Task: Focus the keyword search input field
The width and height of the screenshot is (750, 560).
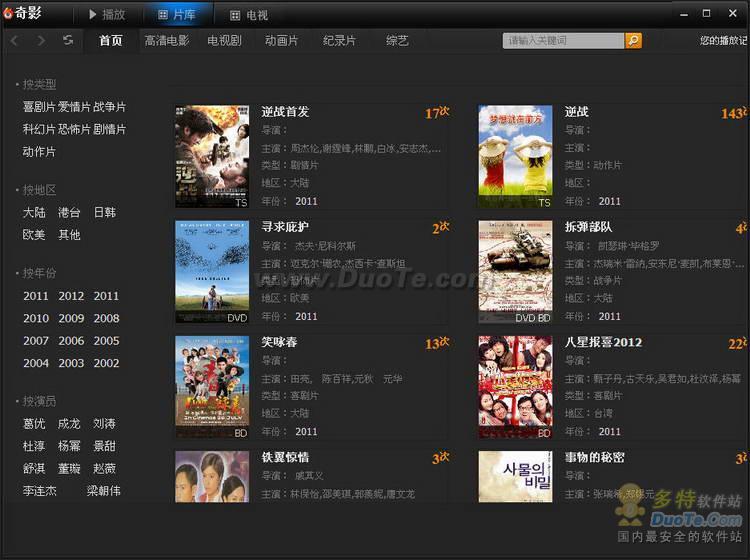Action: [563, 41]
